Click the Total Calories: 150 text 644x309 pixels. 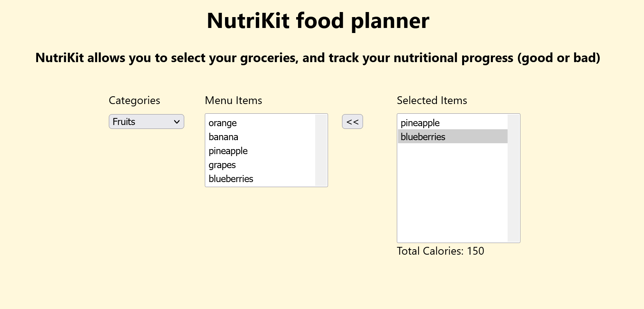(440, 251)
